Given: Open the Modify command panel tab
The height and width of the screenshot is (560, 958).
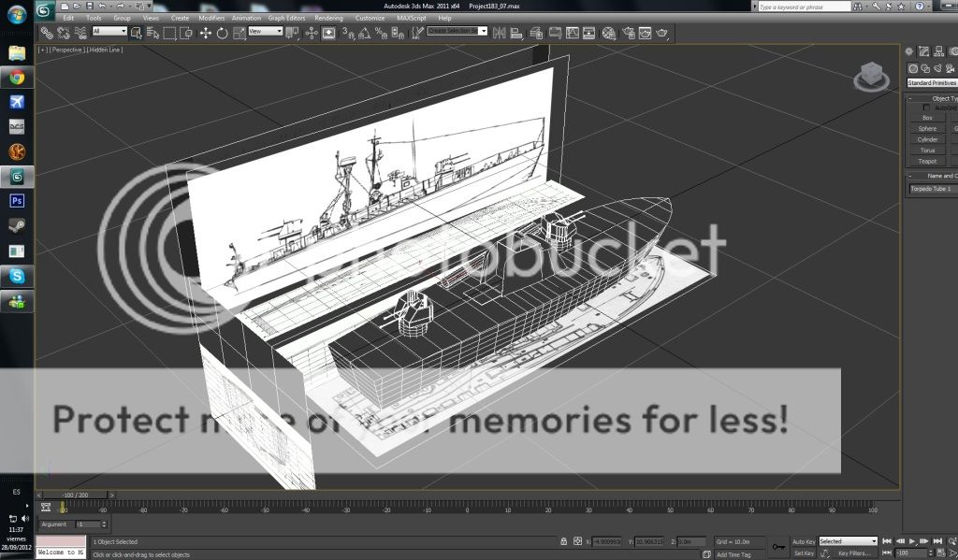Looking at the screenshot, I should point(924,51).
